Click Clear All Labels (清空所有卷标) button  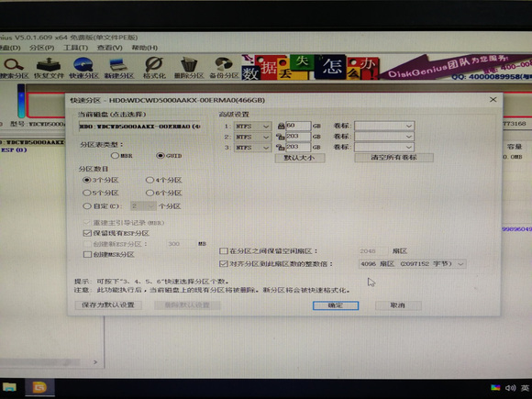point(393,158)
